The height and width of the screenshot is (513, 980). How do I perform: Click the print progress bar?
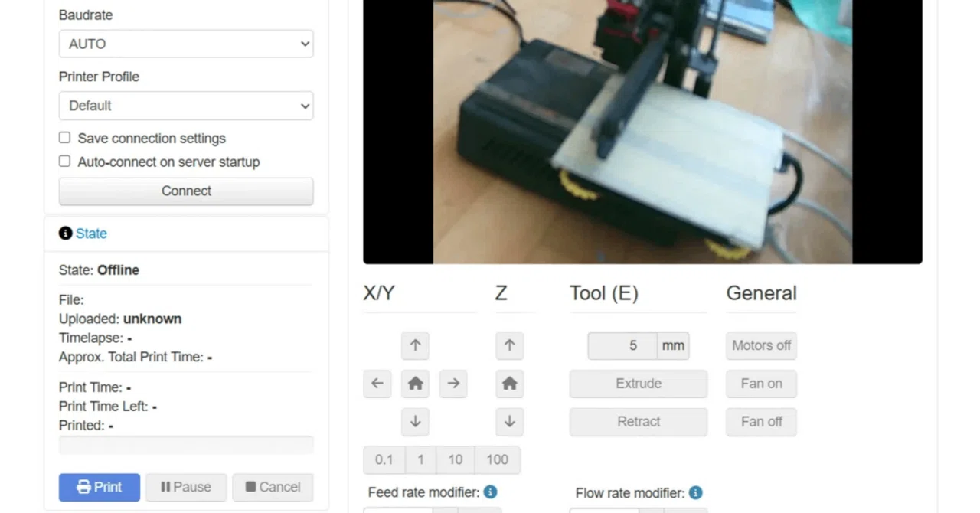pyautogui.click(x=186, y=445)
